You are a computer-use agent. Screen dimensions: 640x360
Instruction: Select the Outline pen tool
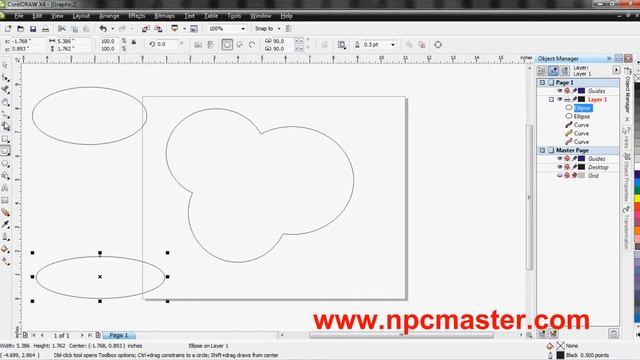(x=5, y=237)
